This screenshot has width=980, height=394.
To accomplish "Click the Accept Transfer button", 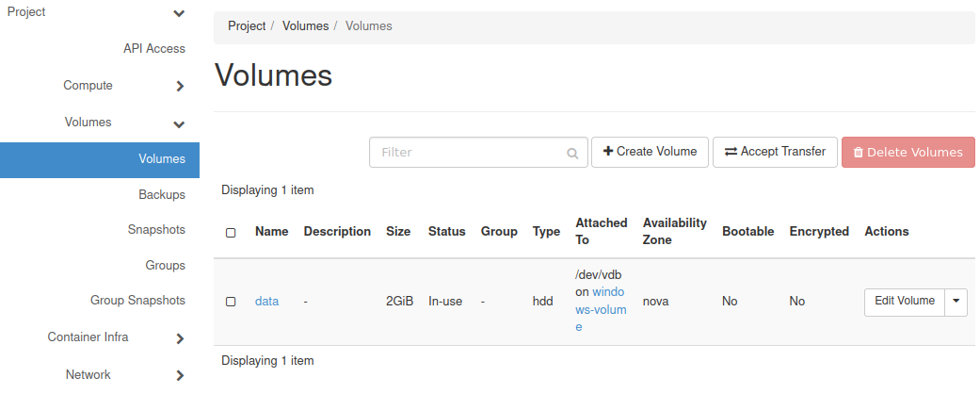I will pyautogui.click(x=775, y=152).
